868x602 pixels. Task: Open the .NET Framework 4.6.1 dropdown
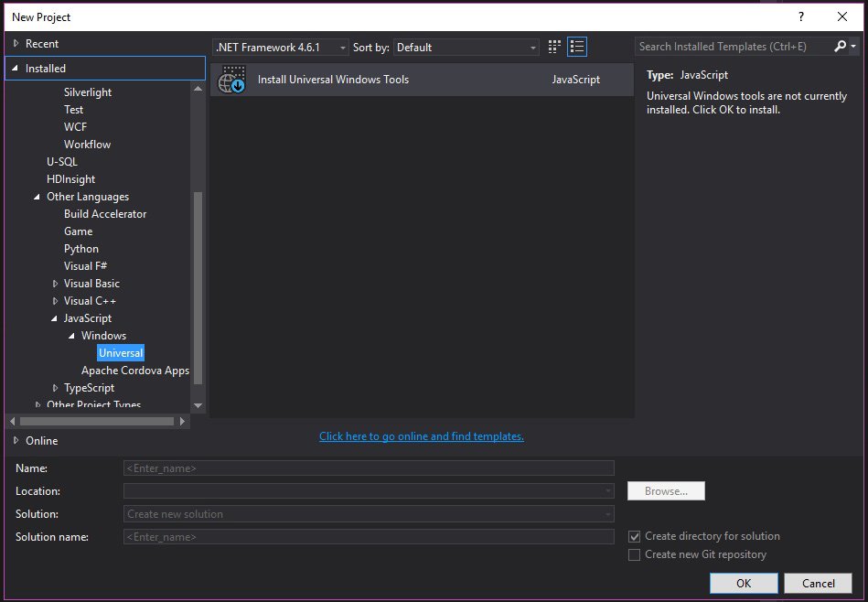(x=281, y=47)
